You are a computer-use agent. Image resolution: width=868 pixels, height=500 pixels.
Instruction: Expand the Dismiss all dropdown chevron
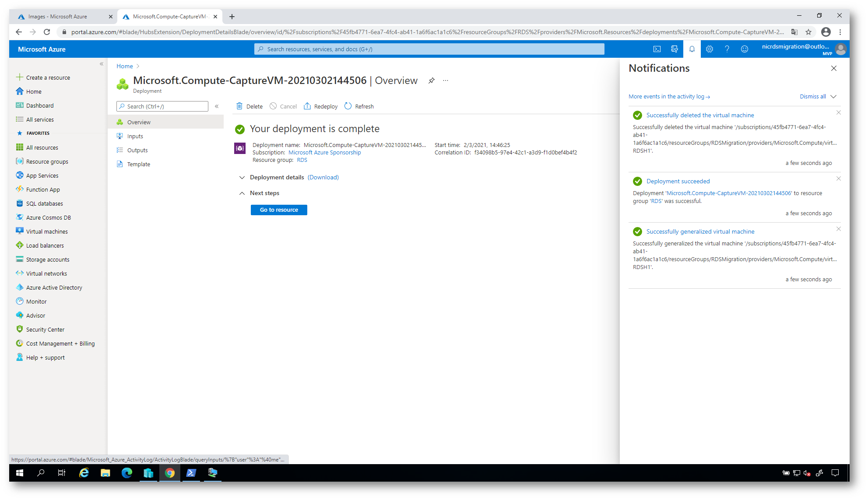point(833,97)
